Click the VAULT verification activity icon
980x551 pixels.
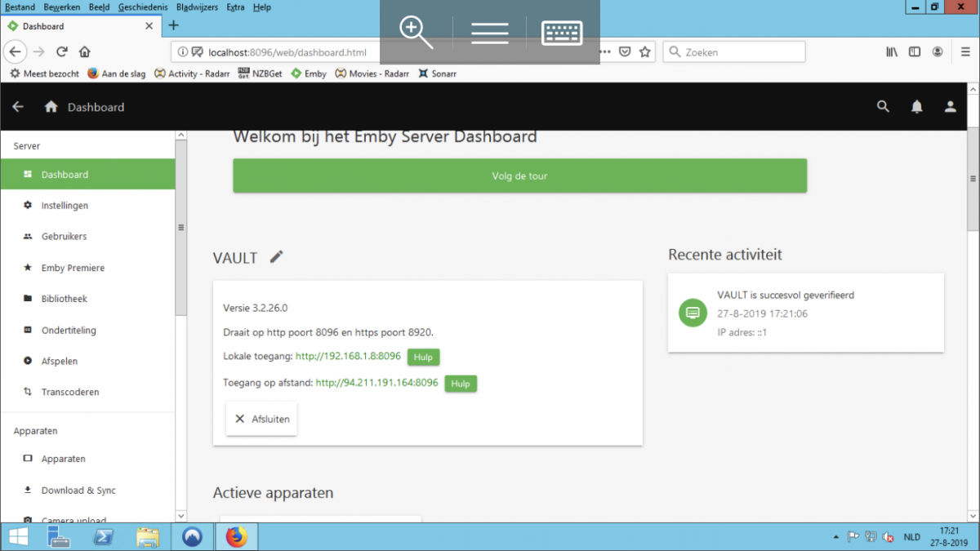tap(693, 313)
